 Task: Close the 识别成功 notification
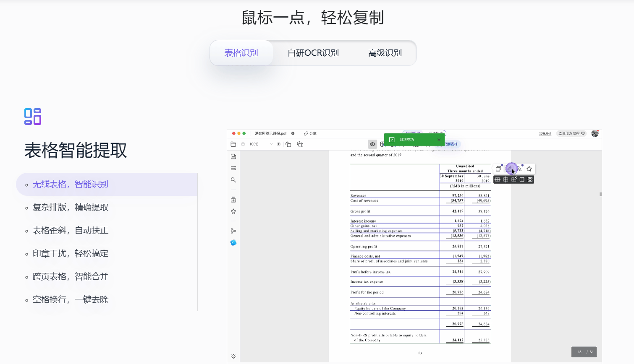click(x=439, y=140)
